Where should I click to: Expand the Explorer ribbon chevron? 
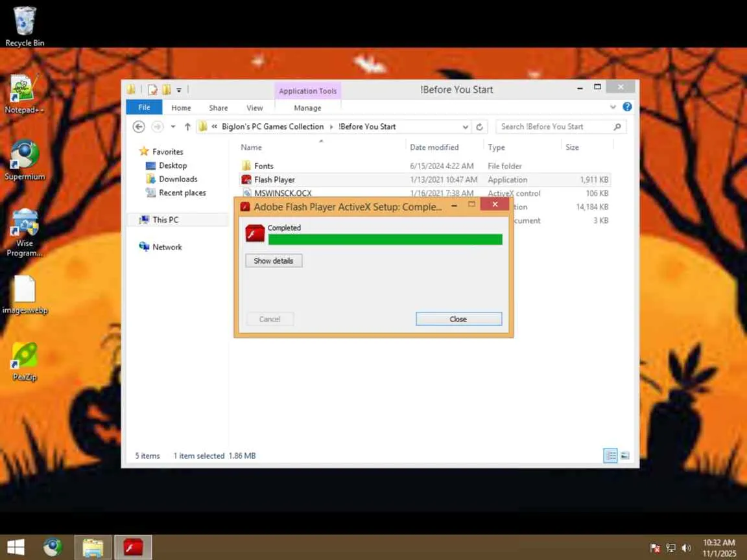[613, 107]
